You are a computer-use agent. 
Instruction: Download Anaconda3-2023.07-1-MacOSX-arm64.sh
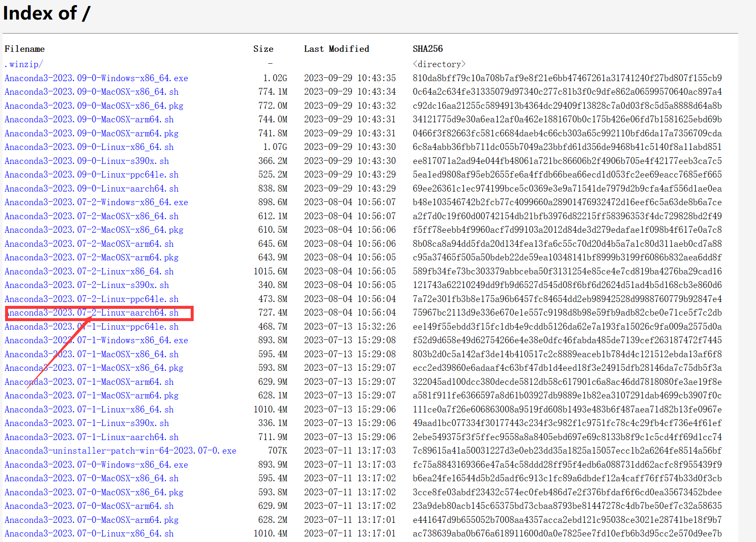(x=89, y=382)
